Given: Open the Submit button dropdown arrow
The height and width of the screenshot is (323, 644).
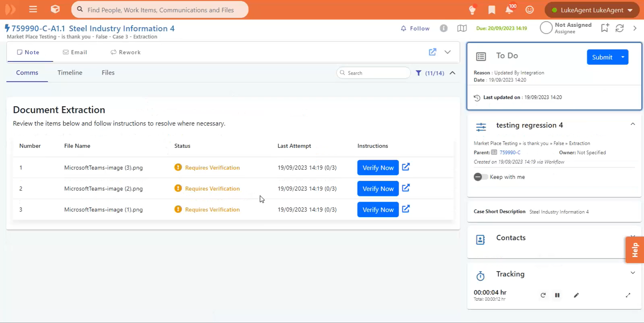Looking at the screenshot, I should (x=623, y=57).
